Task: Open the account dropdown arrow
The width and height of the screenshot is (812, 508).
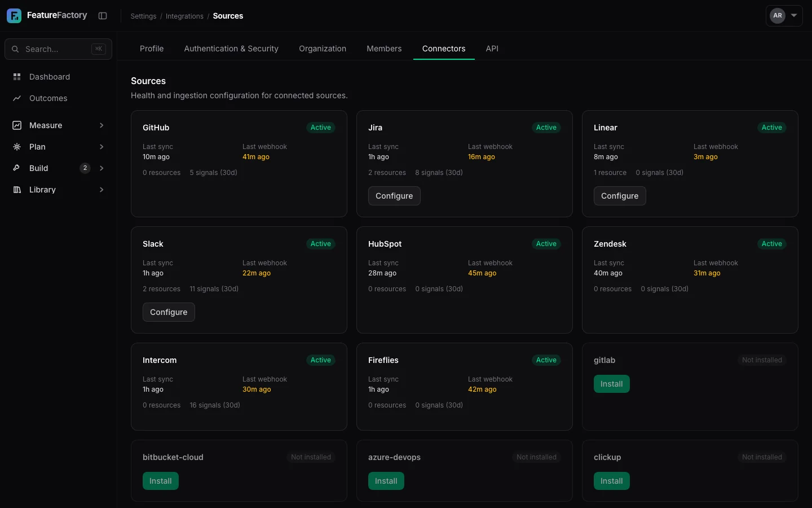Action: (794, 16)
